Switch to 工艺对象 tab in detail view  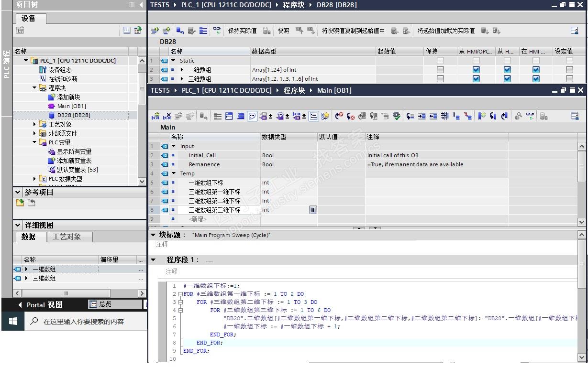[x=69, y=237]
